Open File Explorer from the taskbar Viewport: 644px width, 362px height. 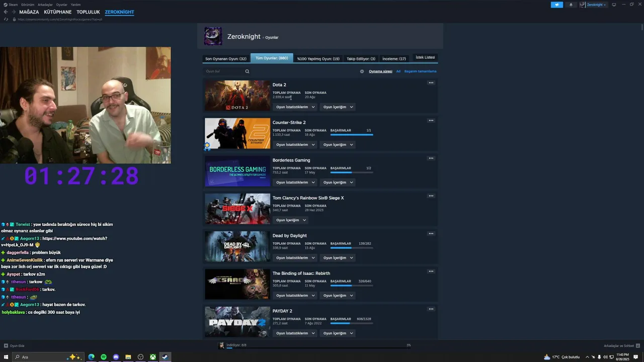pyautogui.click(x=128, y=357)
